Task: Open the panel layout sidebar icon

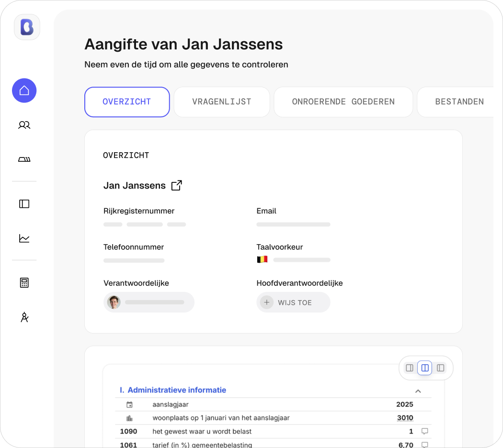Action: (24, 204)
